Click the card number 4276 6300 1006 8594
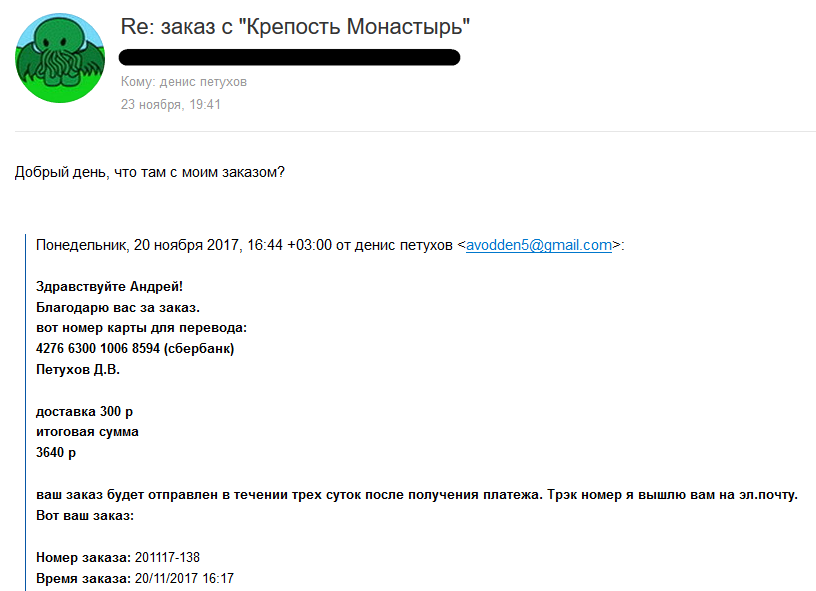The height and width of the screenshot is (591, 816). [x=98, y=349]
